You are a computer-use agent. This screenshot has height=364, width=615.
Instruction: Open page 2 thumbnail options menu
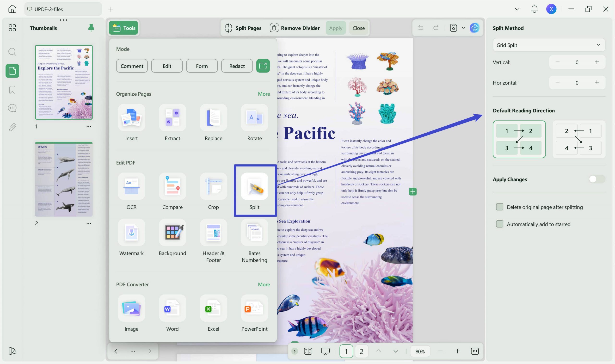(x=89, y=223)
